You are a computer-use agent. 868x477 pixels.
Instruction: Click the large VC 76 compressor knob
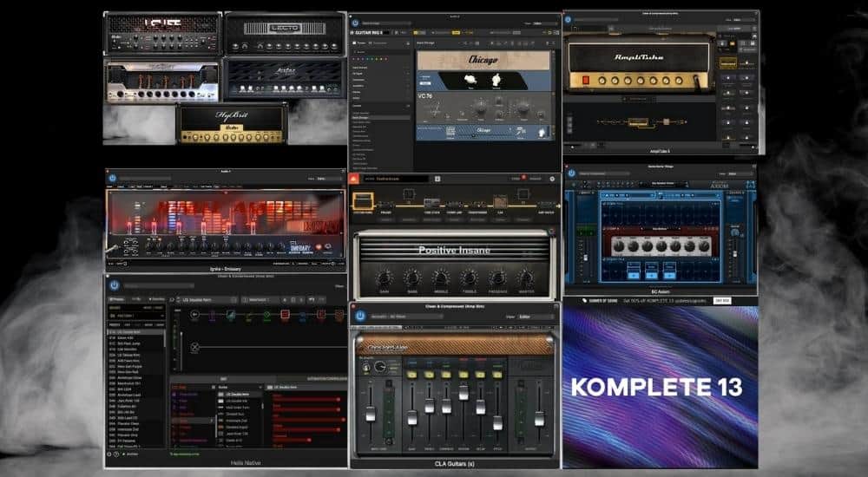(x=481, y=106)
